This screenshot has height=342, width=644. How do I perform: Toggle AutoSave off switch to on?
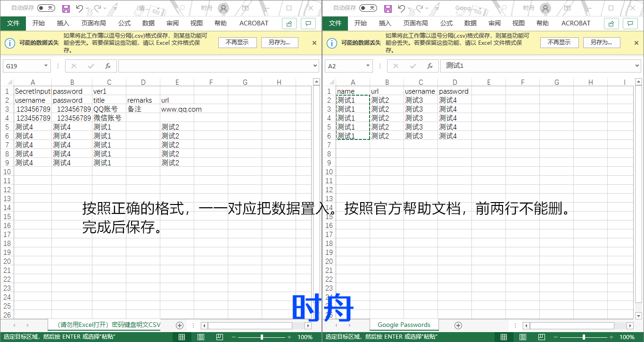(45, 8)
